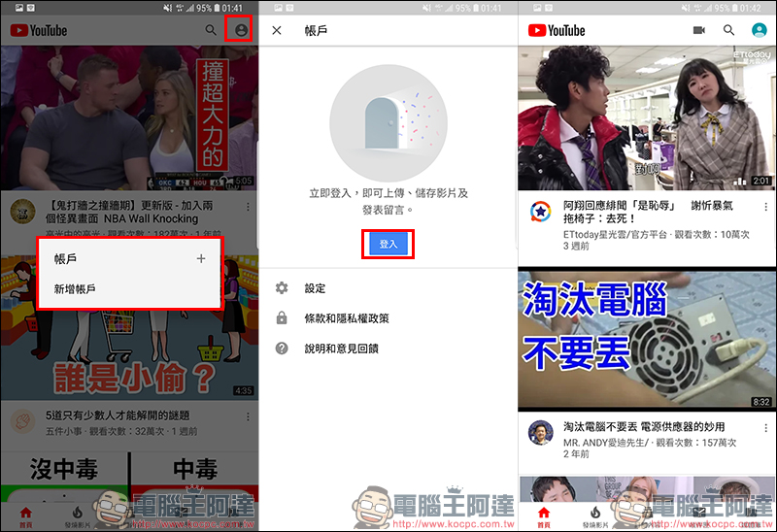Open three-dot menu for 阿翔回應緋聞 video
The width and height of the screenshot is (777, 532).
point(765,207)
